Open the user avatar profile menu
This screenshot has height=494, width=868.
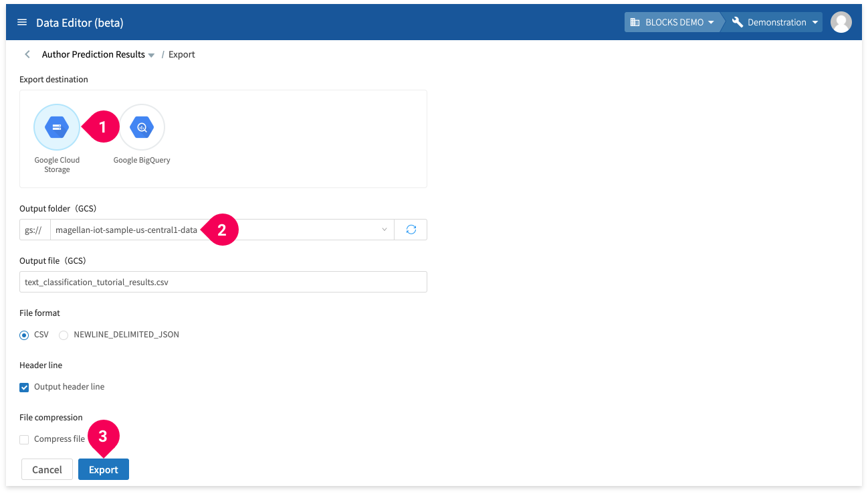(841, 22)
